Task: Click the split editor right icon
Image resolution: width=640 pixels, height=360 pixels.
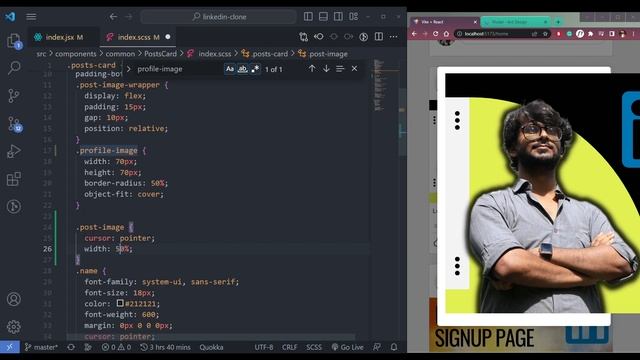Action: tap(379, 37)
